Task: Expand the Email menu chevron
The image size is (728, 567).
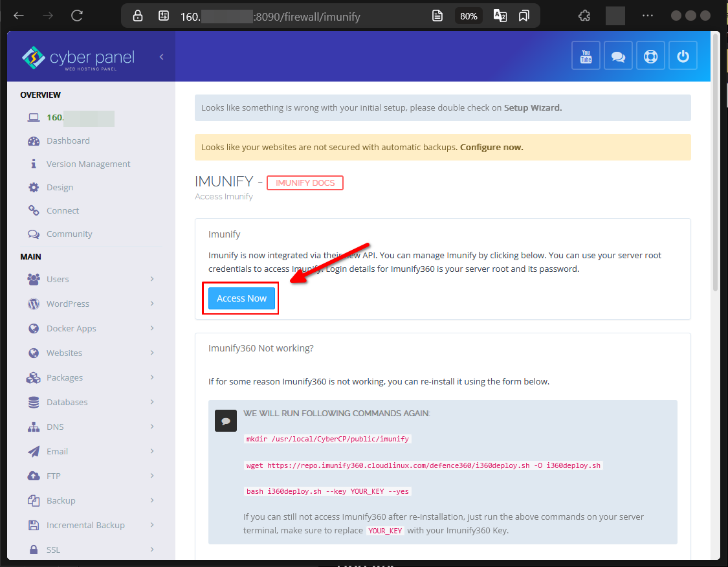Action: (x=152, y=451)
